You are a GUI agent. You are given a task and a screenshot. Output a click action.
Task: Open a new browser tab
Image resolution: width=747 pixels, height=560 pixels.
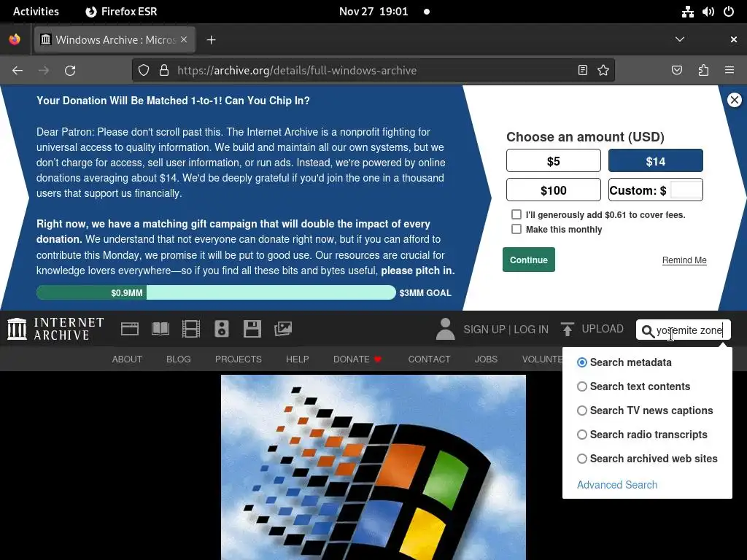coord(211,40)
